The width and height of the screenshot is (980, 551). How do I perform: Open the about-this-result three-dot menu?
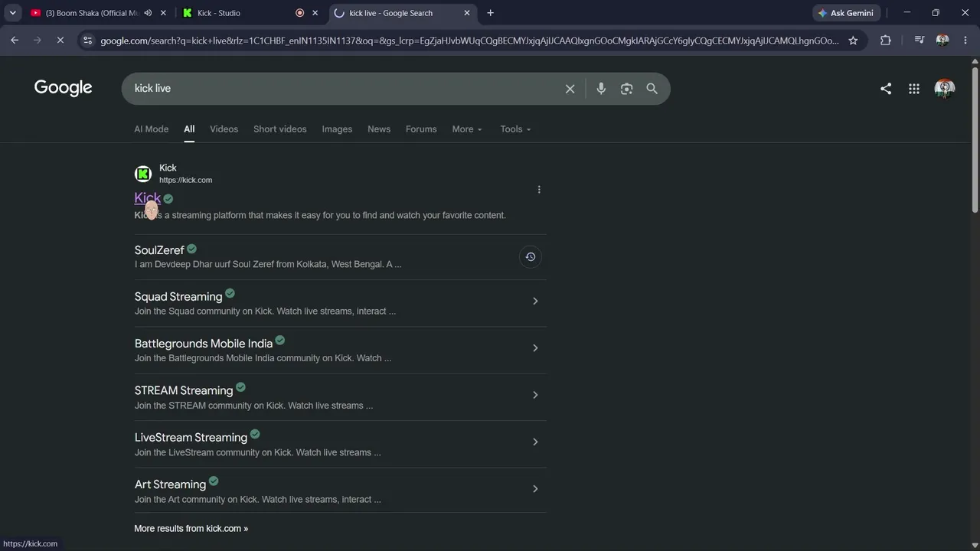[539, 190]
